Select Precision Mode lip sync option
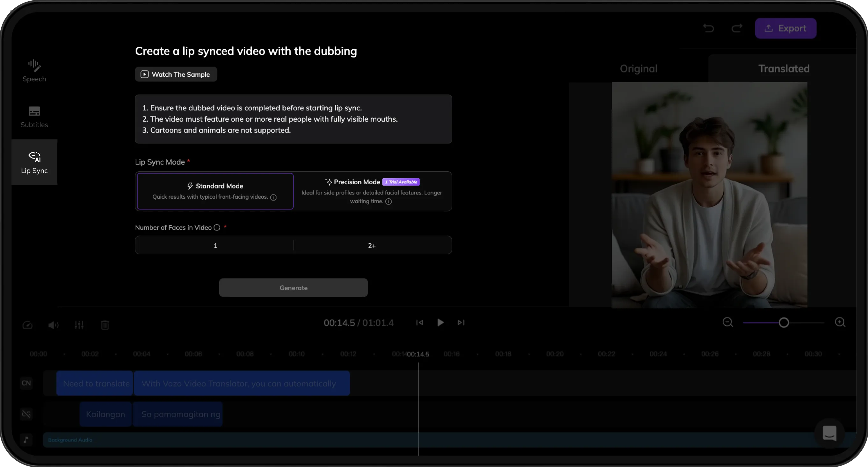The width and height of the screenshot is (868, 467). pyautogui.click(x=372, y=191)
